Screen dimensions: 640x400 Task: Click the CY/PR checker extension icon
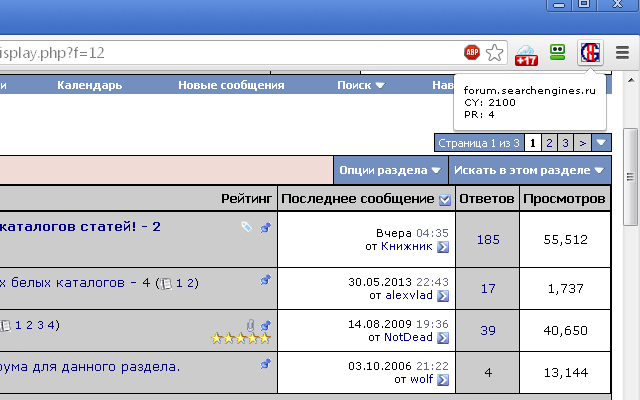590,52
